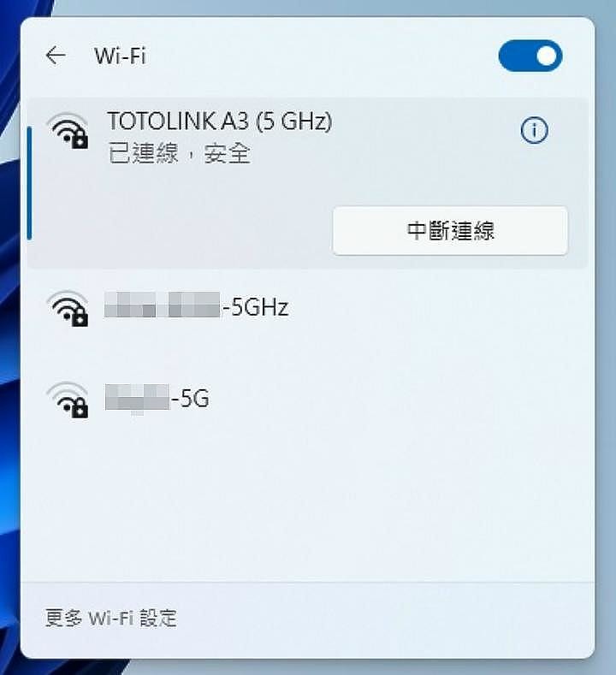This screenshot has height=675, width=616.
Task: Click the 已連線，安全 status text
Action: 179,153
